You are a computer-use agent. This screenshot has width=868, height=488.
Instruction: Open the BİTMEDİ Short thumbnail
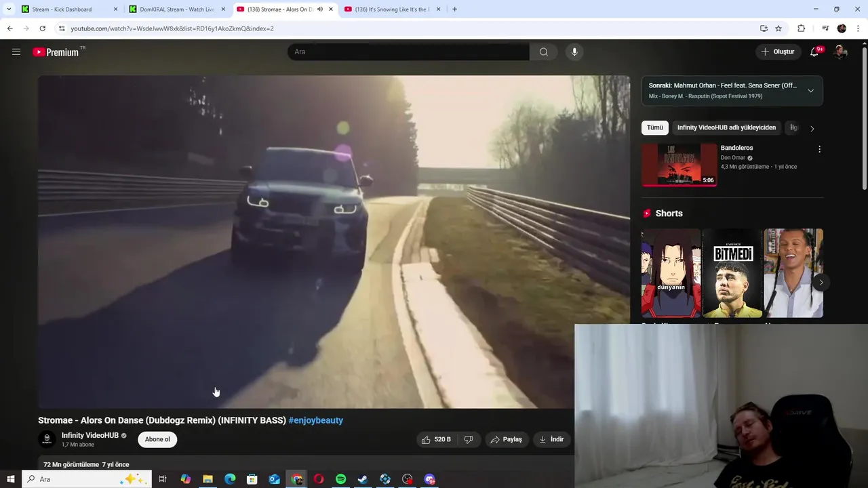tap(732, 273)
